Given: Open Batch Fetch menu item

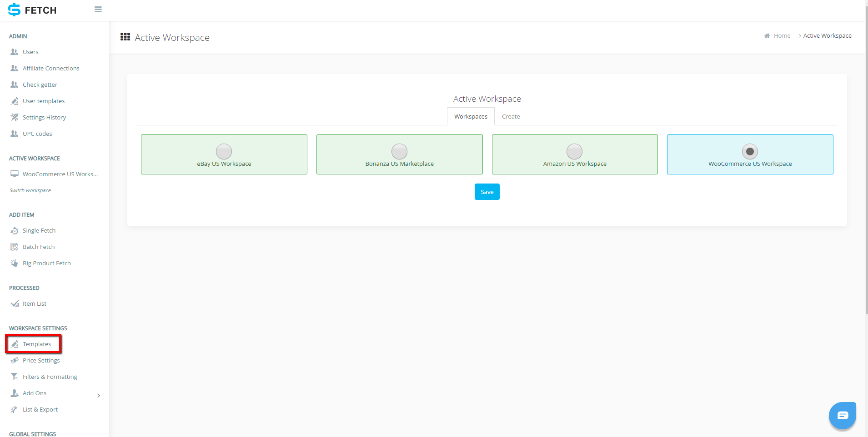Looking at the screenshot, I should click(x=39, y=247).
